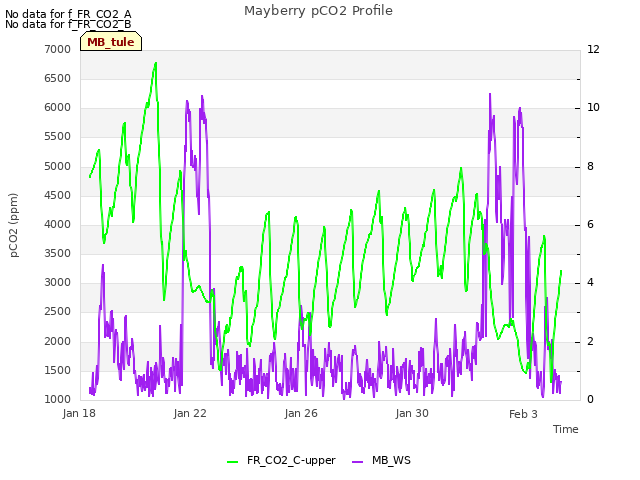This screenshot has height=480, width=640.
Task: Click the 4 right axis tick label
Action: coord(590,283)
